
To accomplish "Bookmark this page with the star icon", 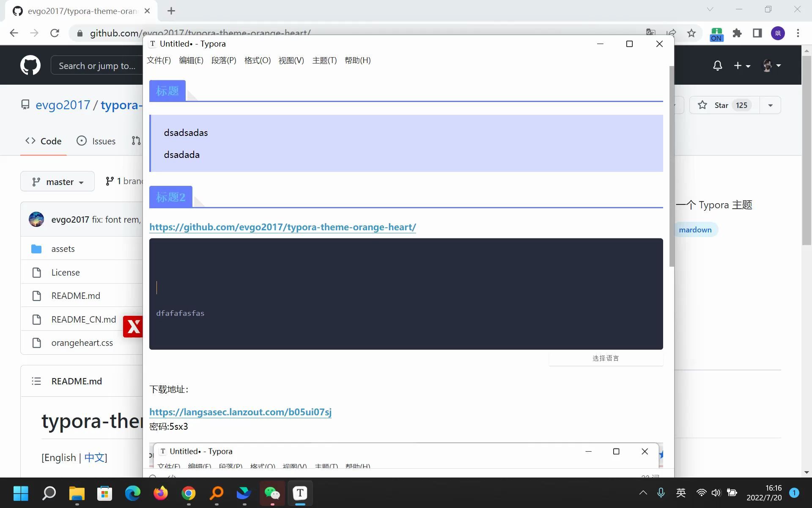I will 691,33.
